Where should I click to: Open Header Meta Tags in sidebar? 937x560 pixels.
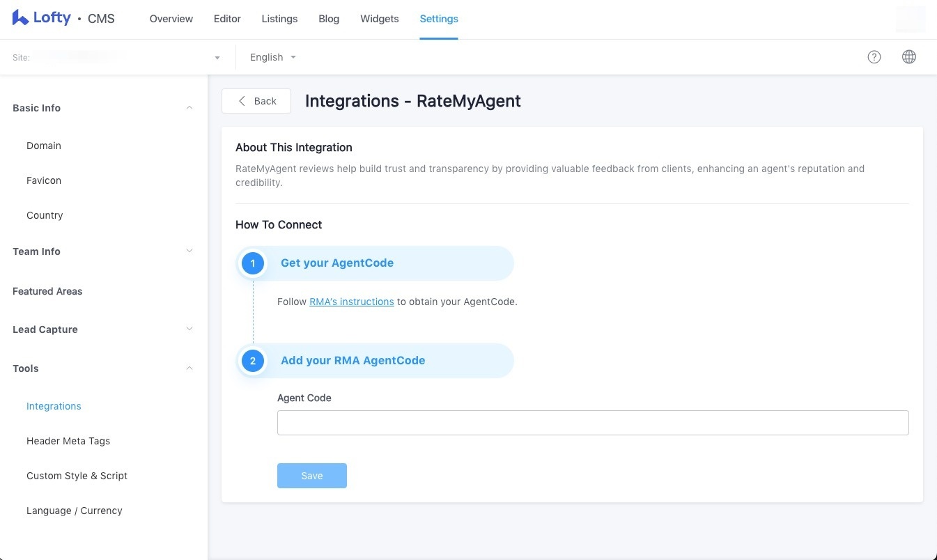point(68,441)
